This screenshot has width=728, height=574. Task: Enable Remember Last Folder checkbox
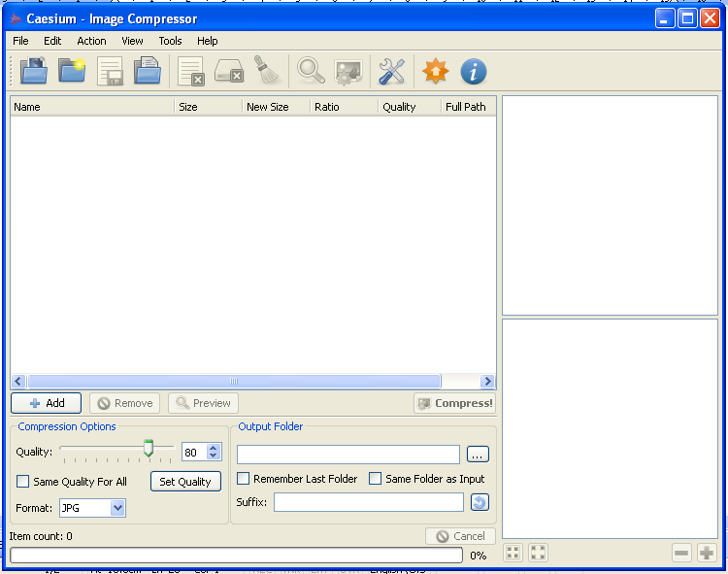(243, 478)
